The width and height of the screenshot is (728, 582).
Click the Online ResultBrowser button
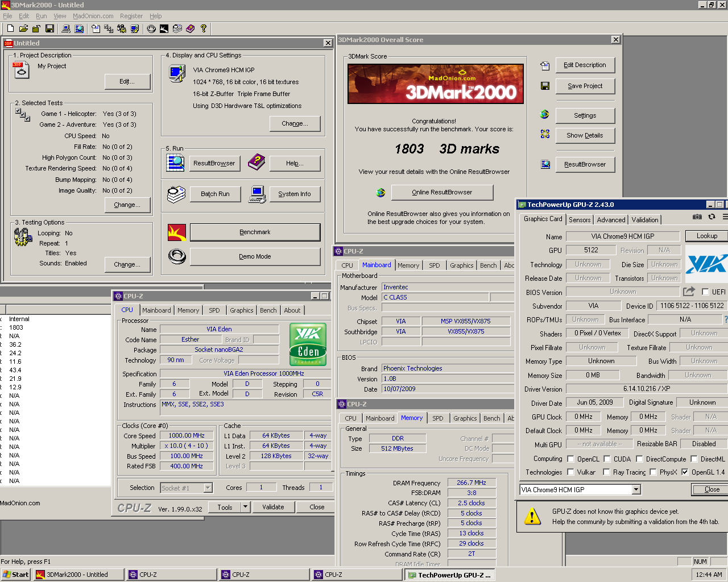click(x=442, y=192)
